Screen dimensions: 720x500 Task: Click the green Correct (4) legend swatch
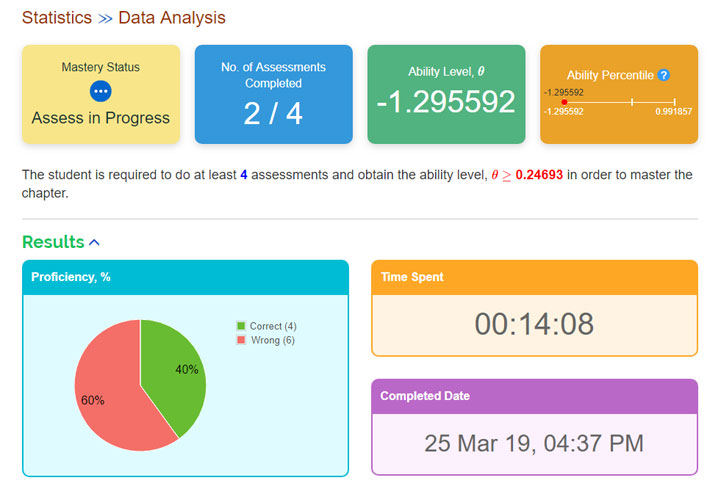241,326
